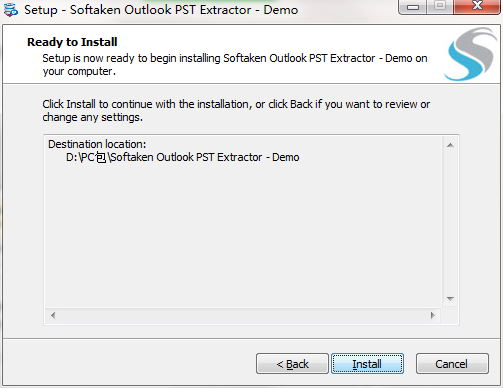Click the Destination location label

coord(97,144)
